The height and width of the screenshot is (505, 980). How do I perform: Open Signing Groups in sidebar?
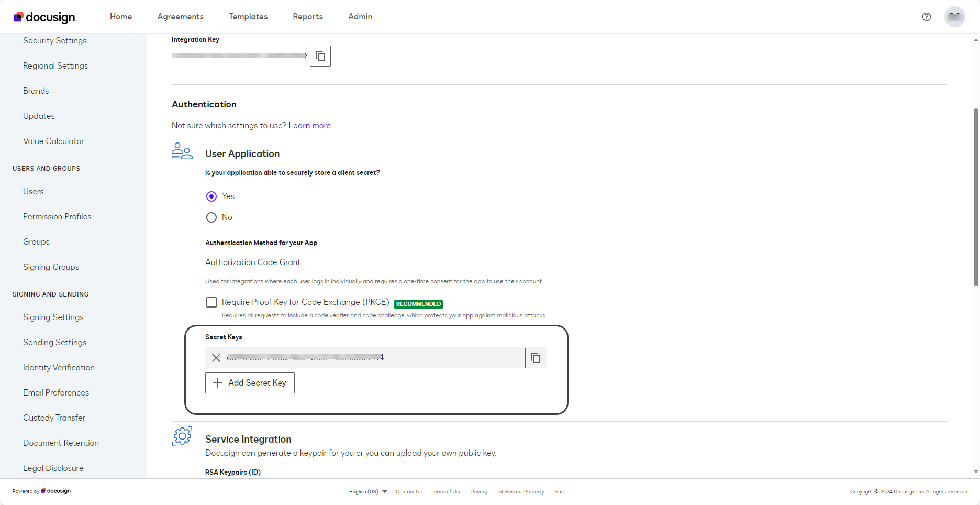coord(51,267)
